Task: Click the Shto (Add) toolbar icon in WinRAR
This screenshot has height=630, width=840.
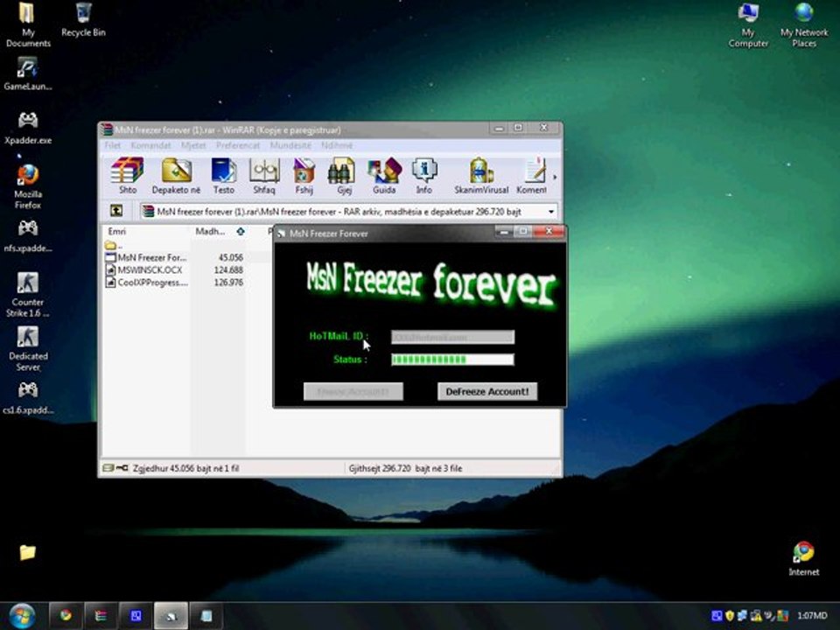Action: [x=128, y=176]
